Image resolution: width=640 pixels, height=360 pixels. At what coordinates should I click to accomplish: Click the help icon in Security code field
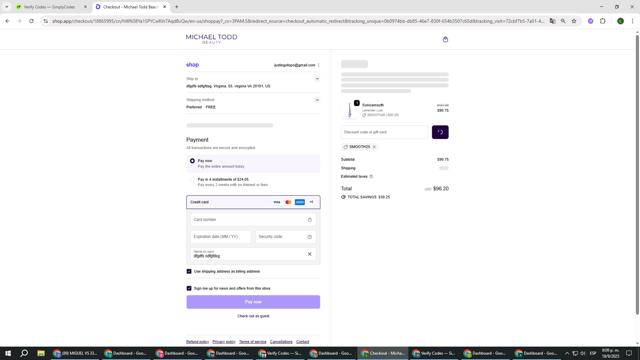click(x=309, y=237)
